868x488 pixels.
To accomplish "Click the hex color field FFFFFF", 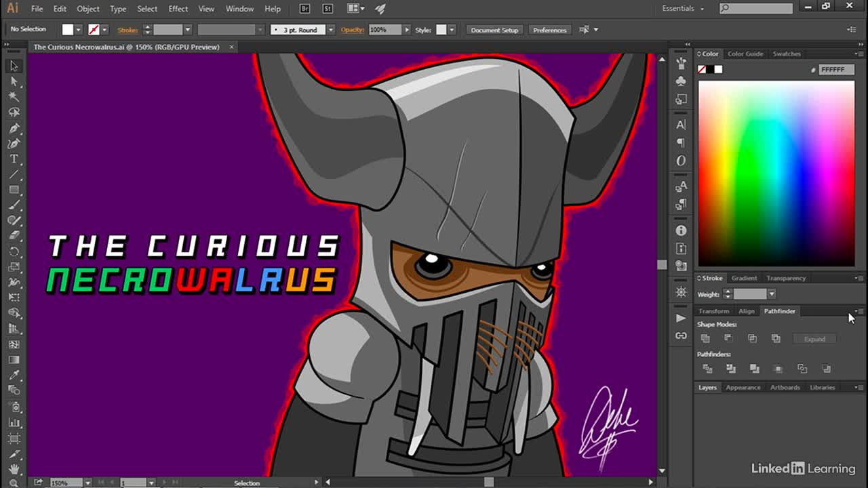I will (x=835, y=69).
